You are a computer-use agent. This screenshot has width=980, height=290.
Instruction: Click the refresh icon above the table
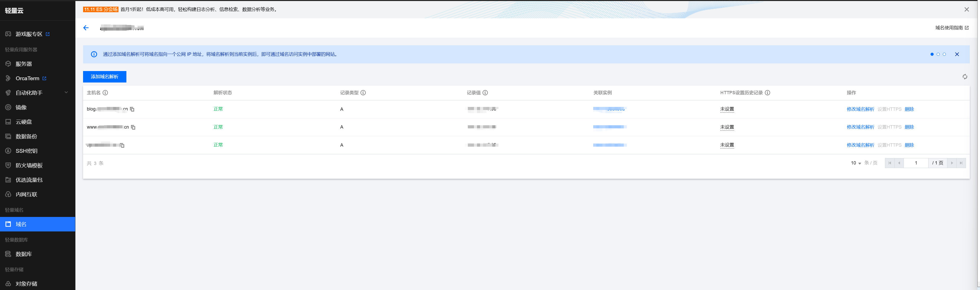(x=965, y=77)
